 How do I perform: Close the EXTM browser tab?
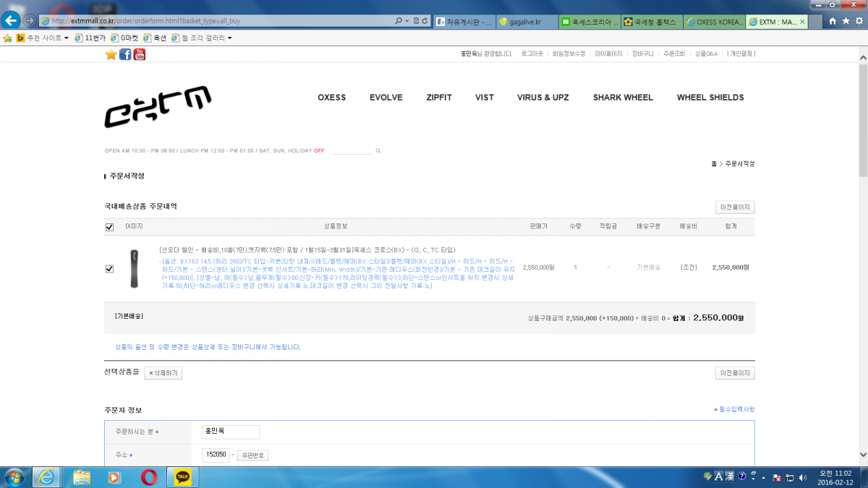click(801, 22)
